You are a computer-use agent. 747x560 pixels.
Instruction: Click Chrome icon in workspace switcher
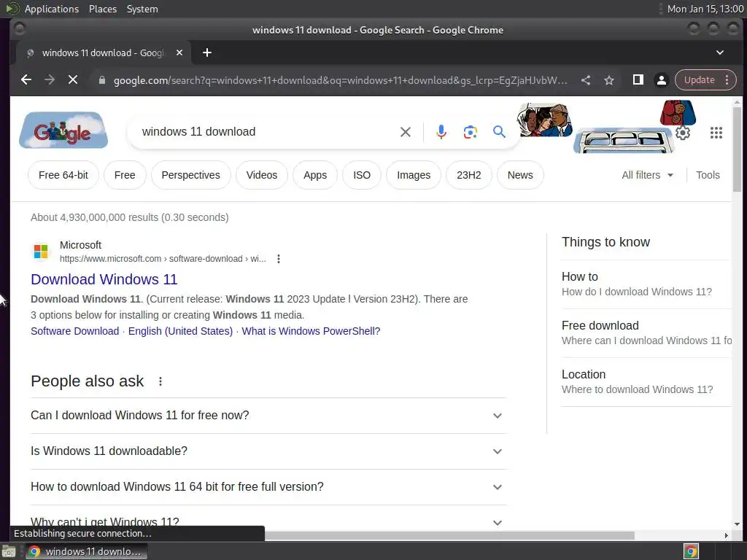[x=691, y=551]
